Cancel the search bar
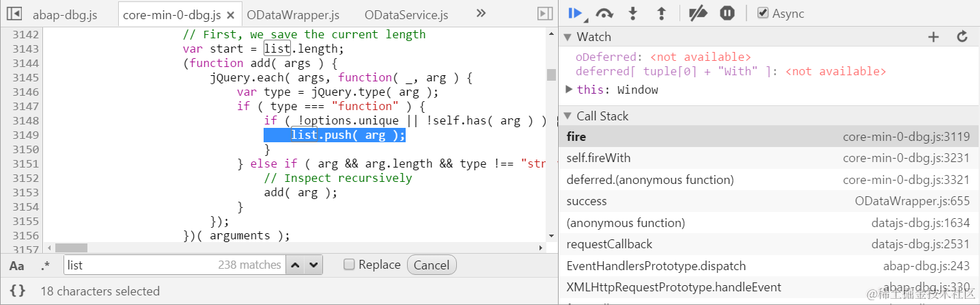Viewport: 980px width, 305px height. (432, 265)
